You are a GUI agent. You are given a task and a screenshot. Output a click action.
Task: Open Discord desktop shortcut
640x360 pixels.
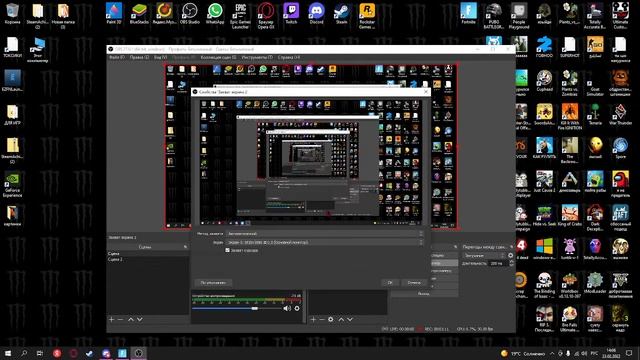pos(316,14)
